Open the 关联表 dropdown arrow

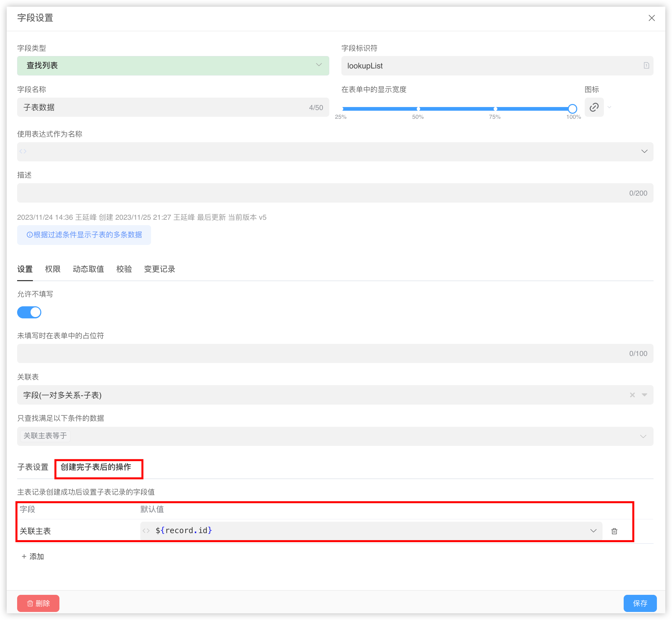tap(644, 395)
